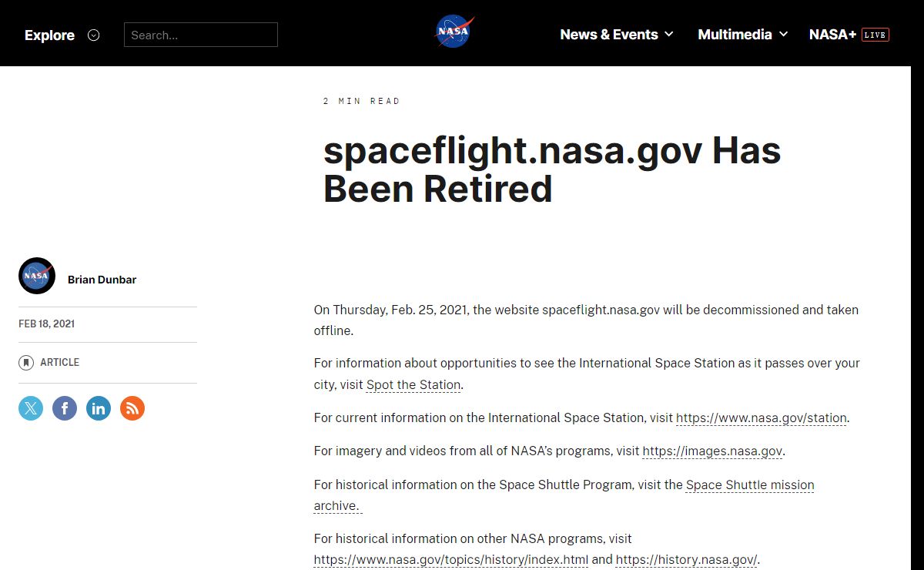Click author name Brian Dunbar
This screenshot has width=924, height=570.
[x=102, y=280]
